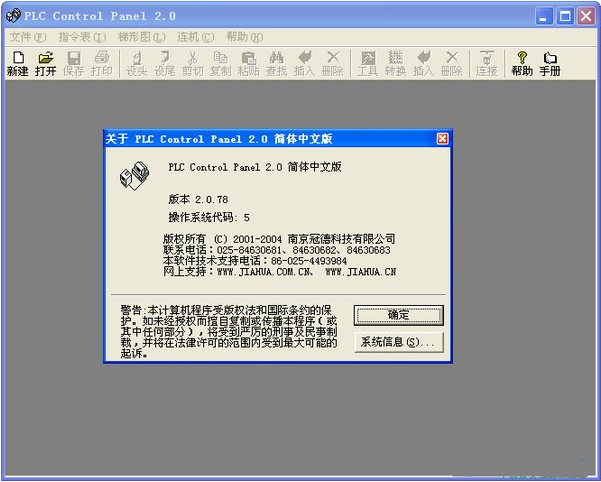
Task: Click the app icon in main title bar
Action: 13,16
